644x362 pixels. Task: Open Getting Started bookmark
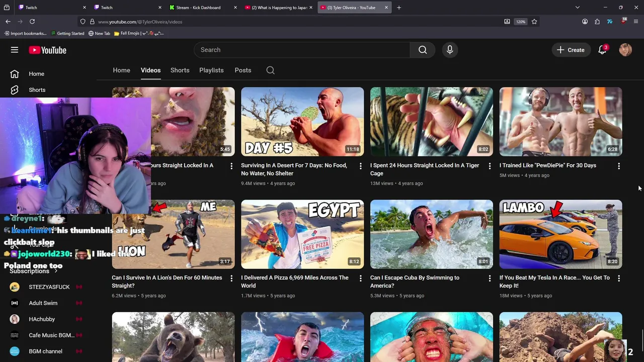pos(67,33)
